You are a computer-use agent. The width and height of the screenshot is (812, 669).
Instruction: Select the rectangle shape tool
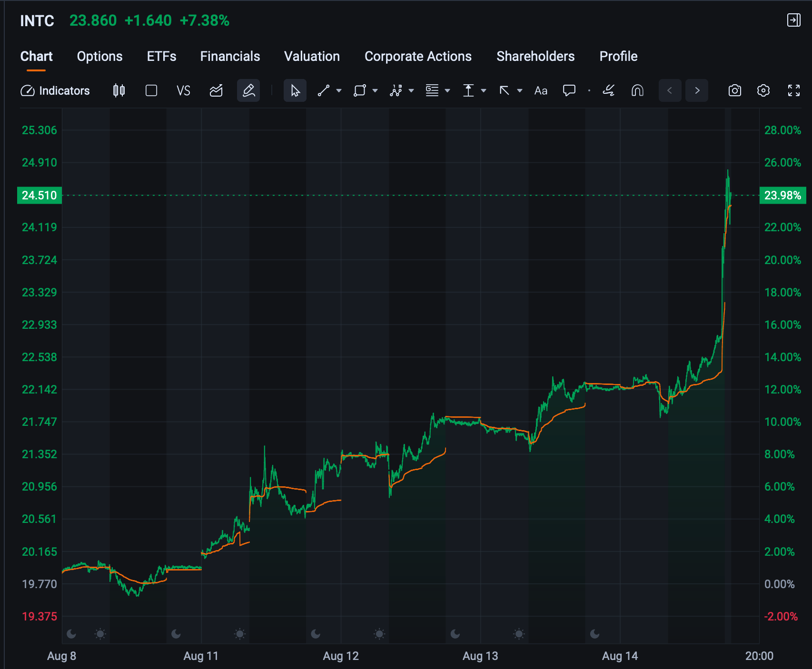(360, 90)
